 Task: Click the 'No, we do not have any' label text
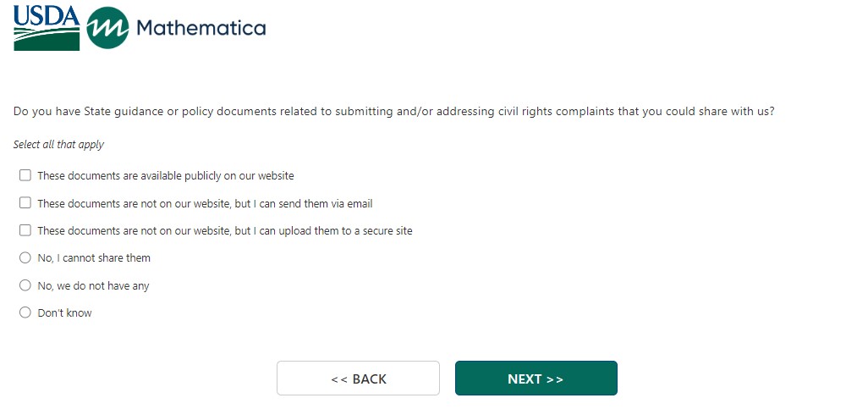(x=93, y=286)
